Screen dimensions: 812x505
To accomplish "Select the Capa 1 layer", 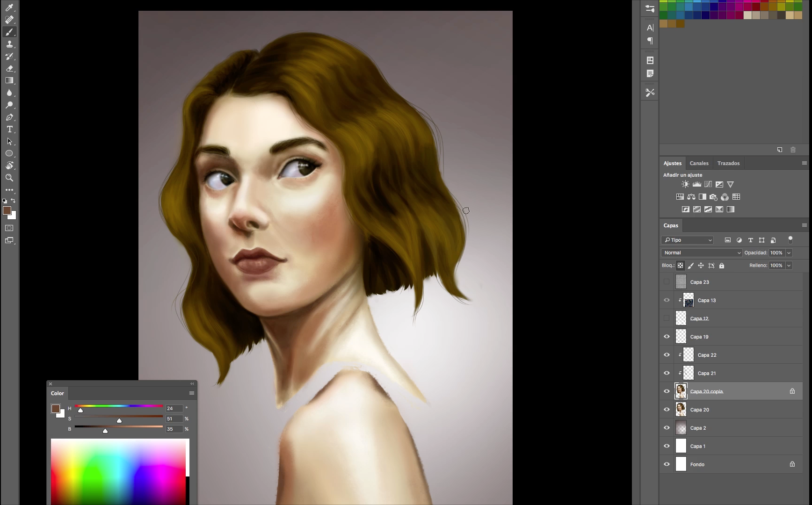I will [731, 446].
